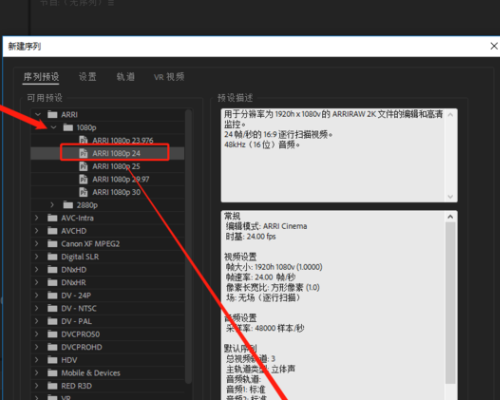Collapse the 1080p folder chevron
500x400 pixels.
53,127
